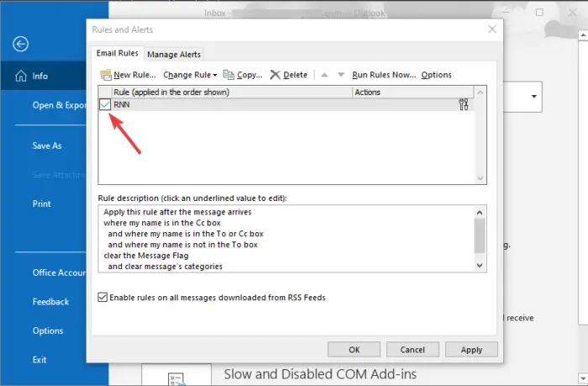Click rule description scrollbar down arrow
Image resolution: width=588 pixels, height=386 pixels.
pos(480,265)
